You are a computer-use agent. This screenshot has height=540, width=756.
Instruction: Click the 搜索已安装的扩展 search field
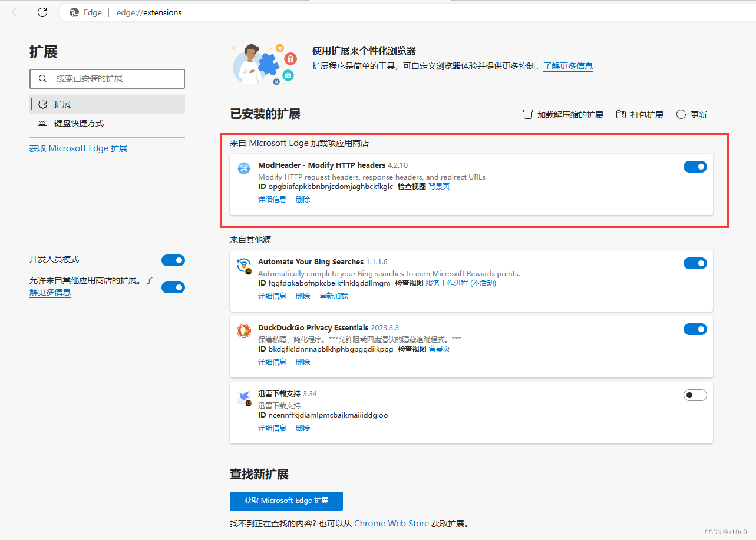(107, 78)
